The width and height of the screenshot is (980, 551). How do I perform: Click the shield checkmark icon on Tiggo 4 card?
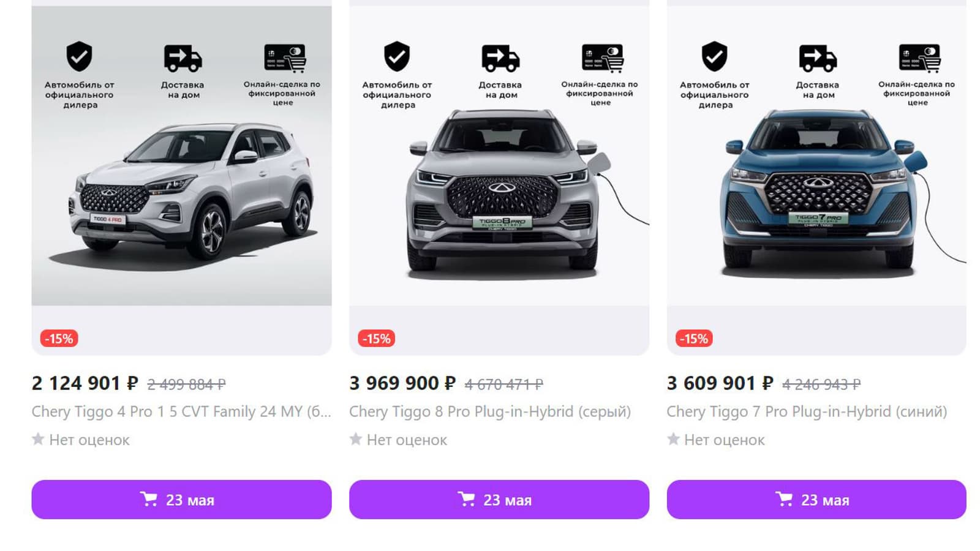pos(79,56)
